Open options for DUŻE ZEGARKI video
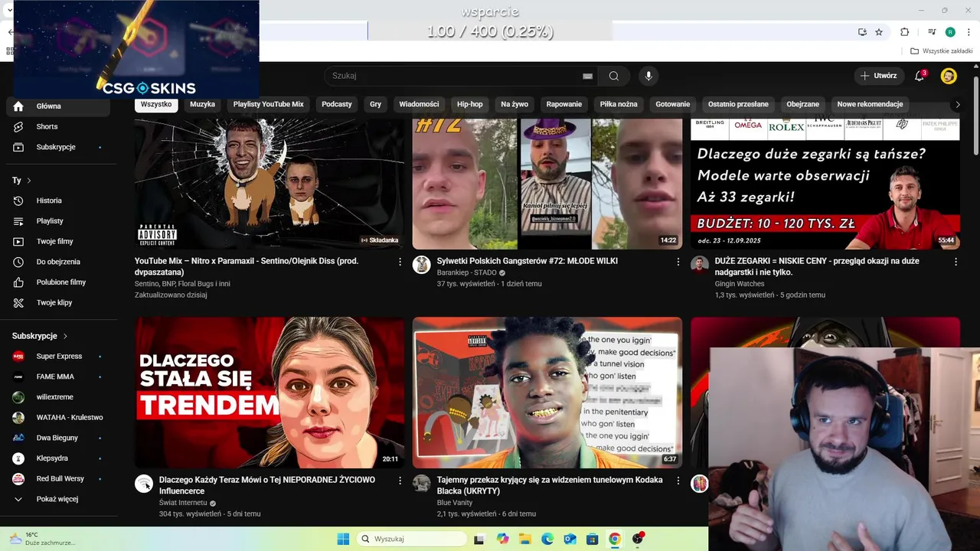980x551 pixels. pos(955,262)
